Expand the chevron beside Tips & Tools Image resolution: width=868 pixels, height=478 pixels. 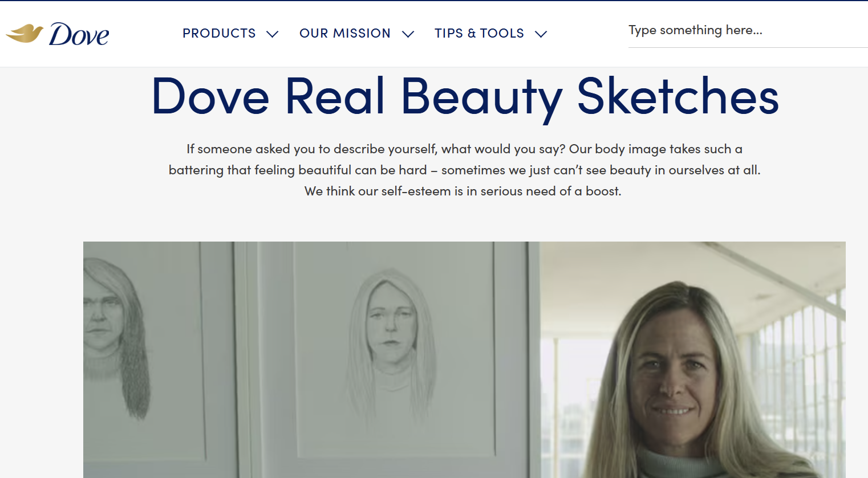tap(541, 34)
